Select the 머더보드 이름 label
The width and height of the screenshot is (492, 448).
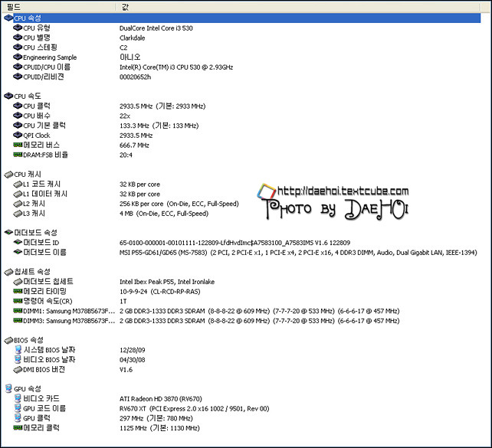pyautogui.click(x=45, y=252)
